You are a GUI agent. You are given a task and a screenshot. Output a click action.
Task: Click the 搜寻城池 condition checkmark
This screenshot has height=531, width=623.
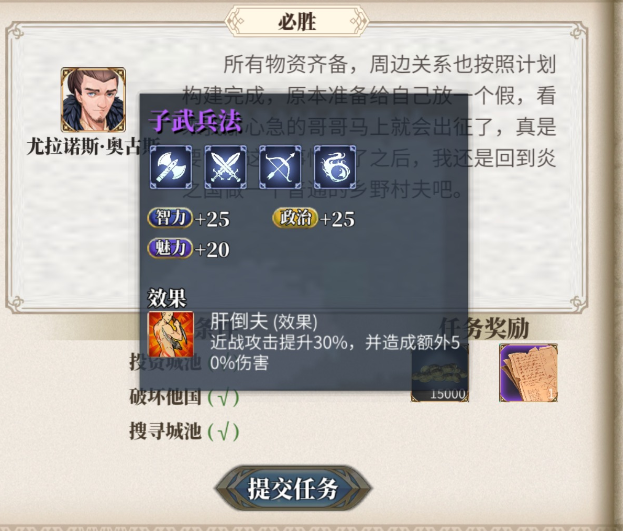tap(224, 432)
